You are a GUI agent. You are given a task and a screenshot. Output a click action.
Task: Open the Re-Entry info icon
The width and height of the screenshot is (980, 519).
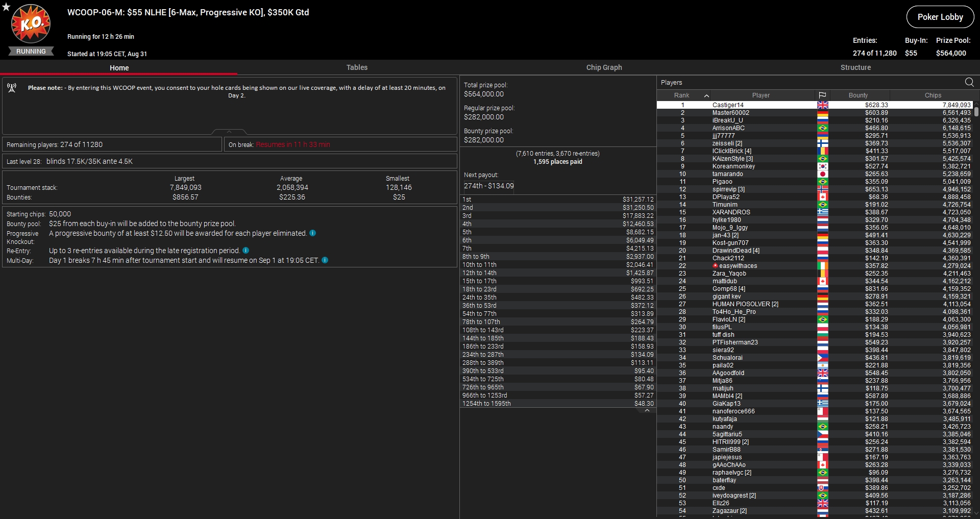point(246,251)
